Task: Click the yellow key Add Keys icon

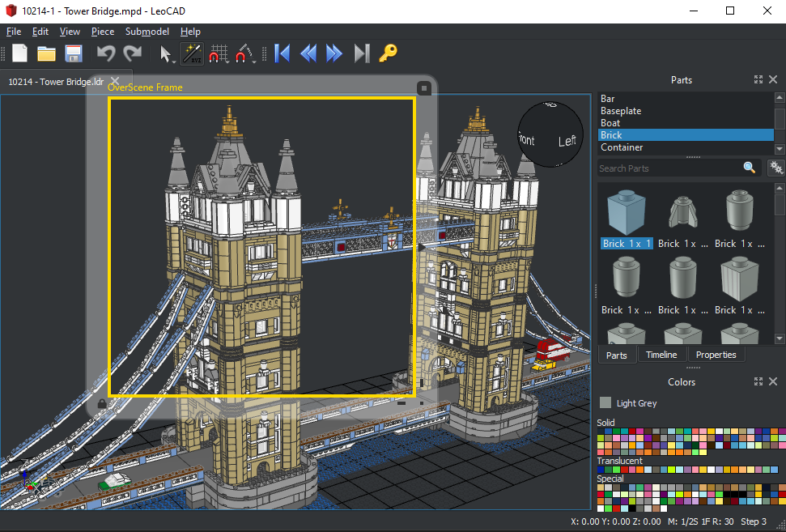Action: [389, 53]
